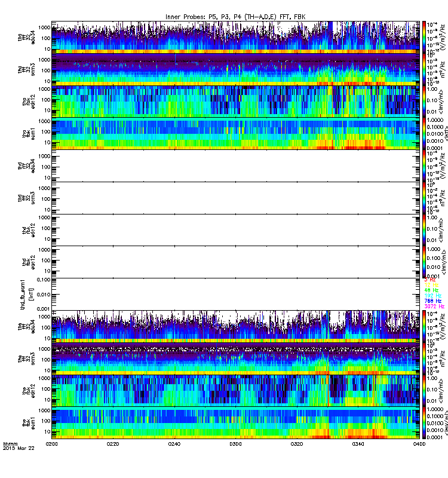The image size is (448, 478).
Task: Click the "tha fbk edc12" panel label
Action: click(29, 102)
